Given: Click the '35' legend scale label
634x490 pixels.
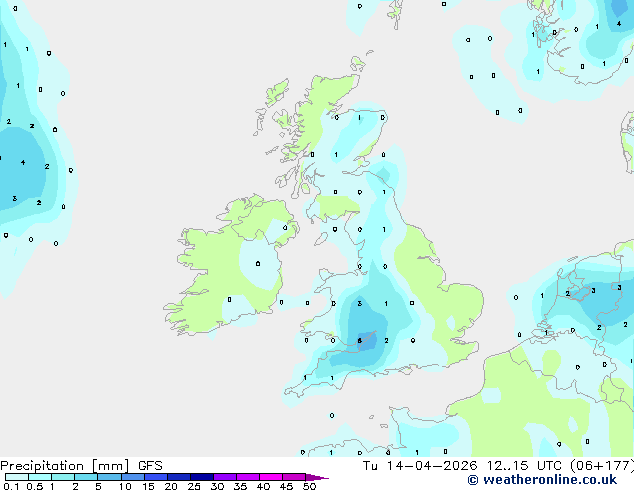Looking at the screenshot, I should (x=240, y=486).
